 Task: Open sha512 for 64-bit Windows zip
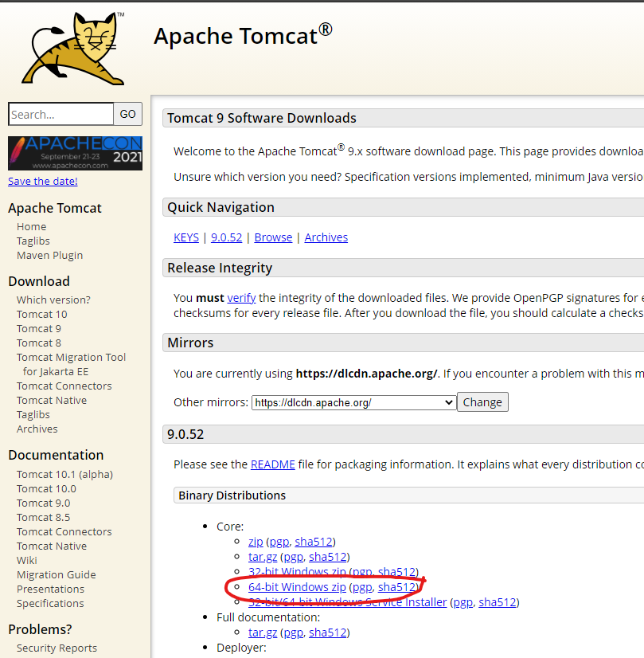pyautogui.click(x=397, y=587)
